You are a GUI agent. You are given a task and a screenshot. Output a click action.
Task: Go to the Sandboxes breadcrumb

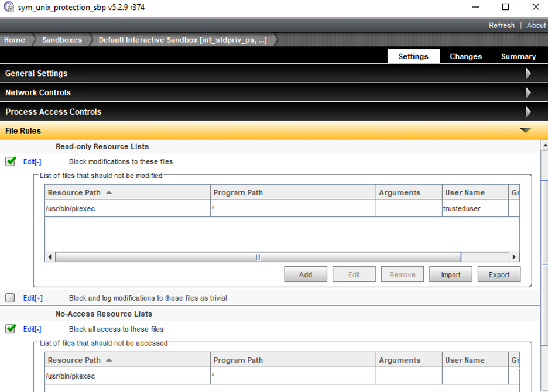(62, 40)
